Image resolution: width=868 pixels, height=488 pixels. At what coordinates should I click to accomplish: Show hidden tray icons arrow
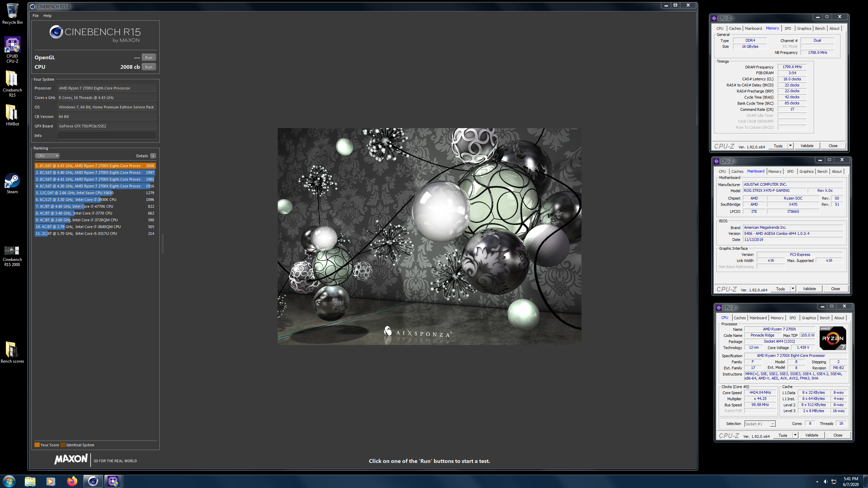[x=817, y=482]
